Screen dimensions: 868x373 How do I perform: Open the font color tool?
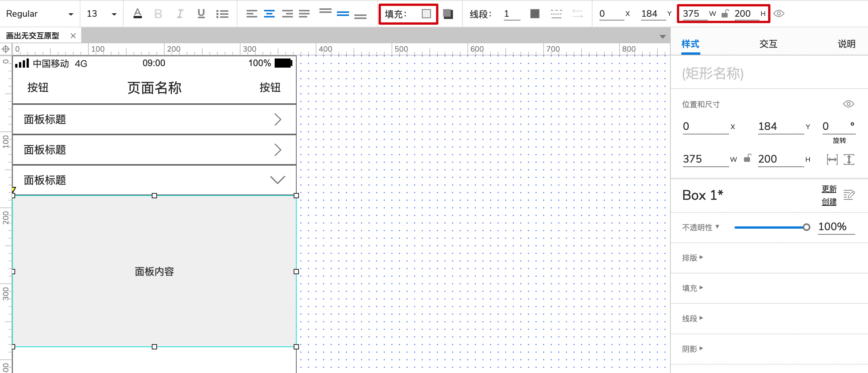[138, 13]
